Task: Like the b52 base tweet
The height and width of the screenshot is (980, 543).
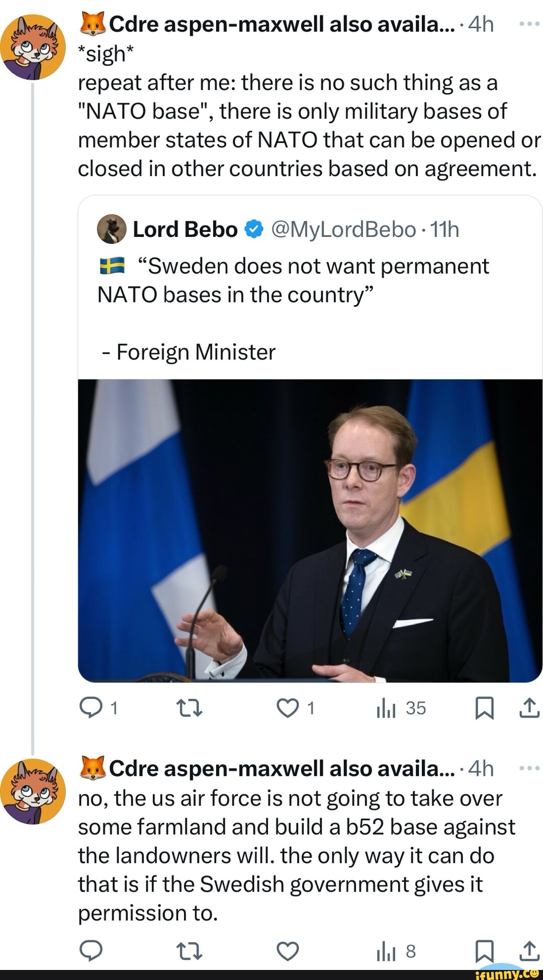Action: [x=288, y=951]
